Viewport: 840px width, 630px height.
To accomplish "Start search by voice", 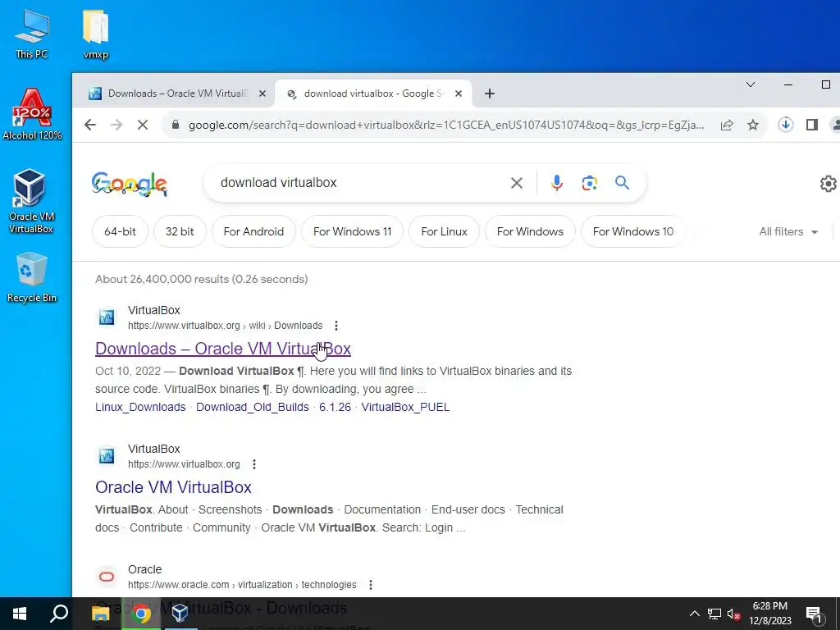I will (x=557, y=183).
